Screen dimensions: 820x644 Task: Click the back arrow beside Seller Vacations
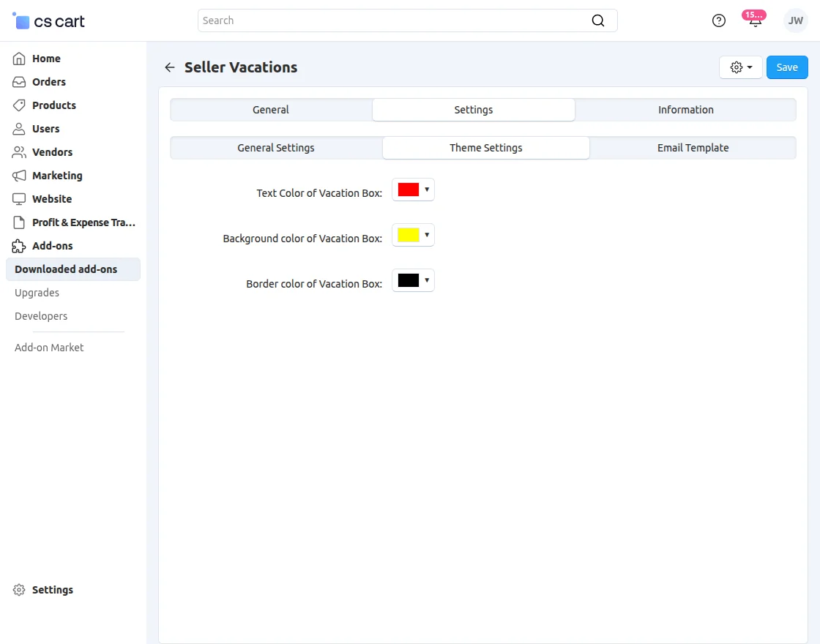point(169,67)
